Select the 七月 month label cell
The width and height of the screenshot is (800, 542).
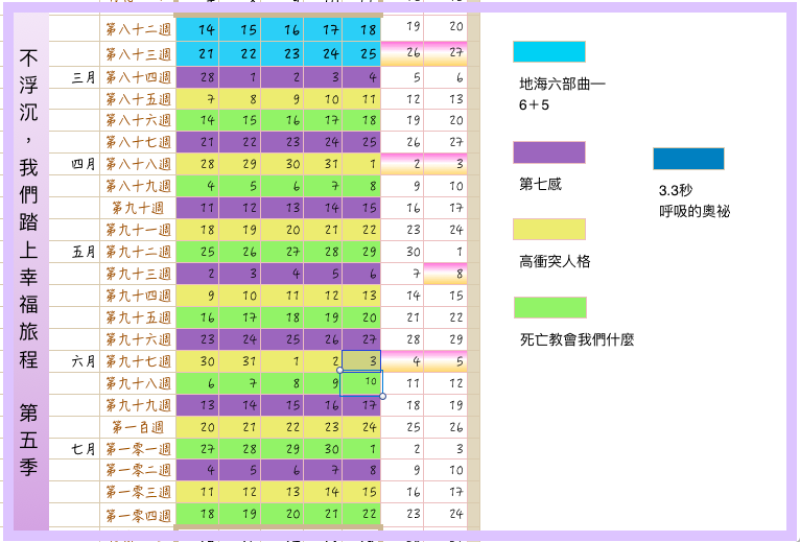[74, 449]
